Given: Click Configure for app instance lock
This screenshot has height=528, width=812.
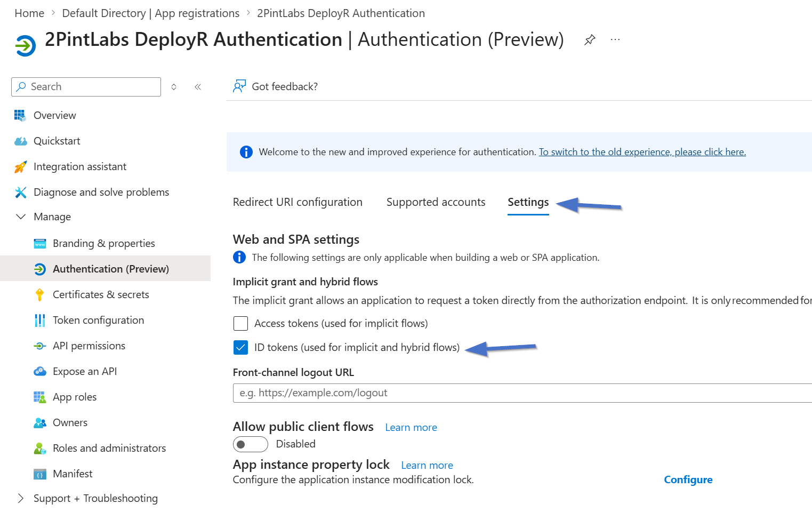Looking at the screenshot, I should click(688, 480).
